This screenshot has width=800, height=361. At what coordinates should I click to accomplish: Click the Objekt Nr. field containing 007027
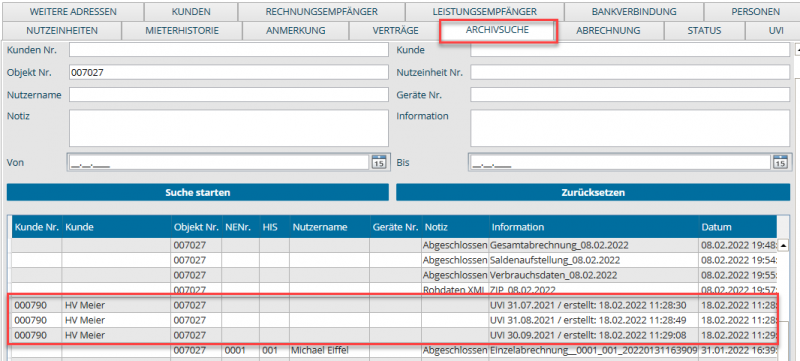229,72
